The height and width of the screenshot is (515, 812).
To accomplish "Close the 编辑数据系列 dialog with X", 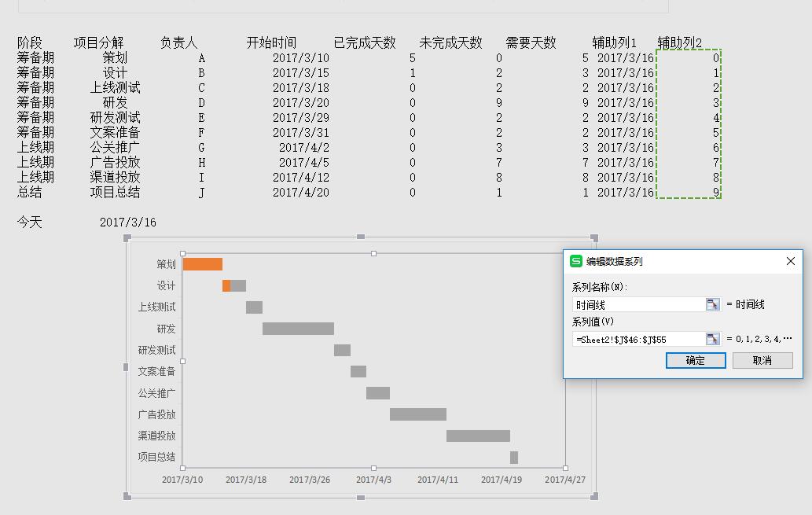I will coord(791,261).
